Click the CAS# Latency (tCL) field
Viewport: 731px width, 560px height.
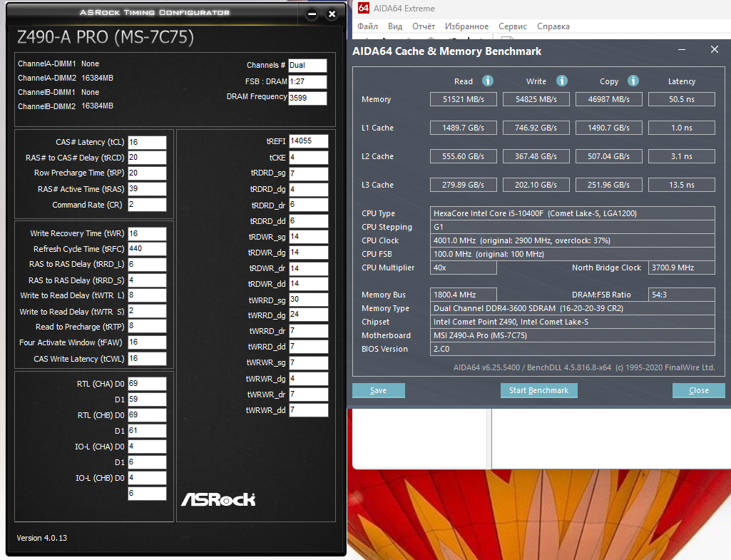[147, 142]
